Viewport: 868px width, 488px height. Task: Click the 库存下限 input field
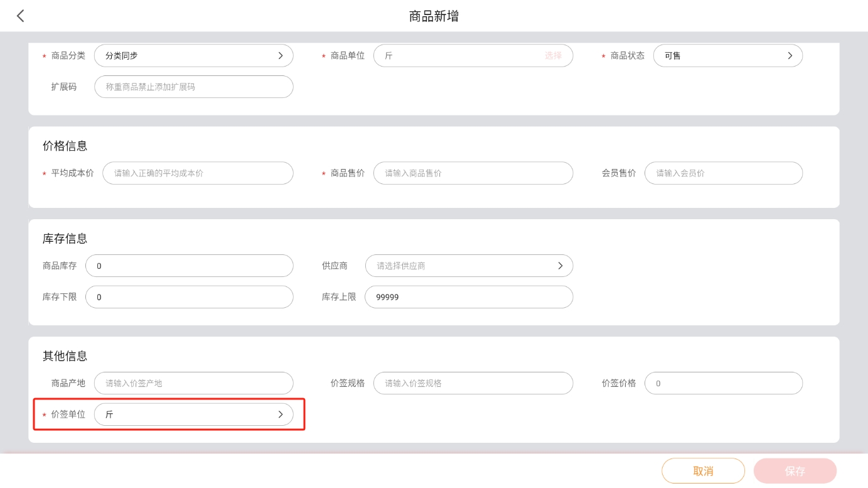tap(189, 298)
